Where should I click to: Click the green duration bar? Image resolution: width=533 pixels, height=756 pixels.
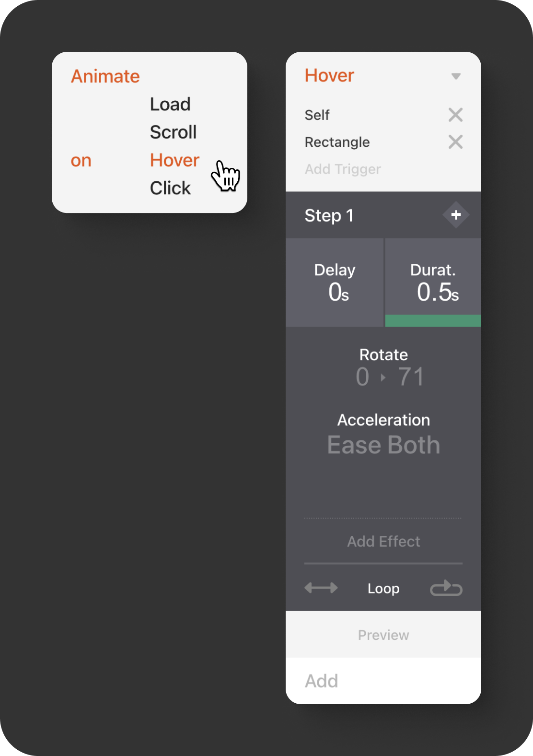coord(433,320)
